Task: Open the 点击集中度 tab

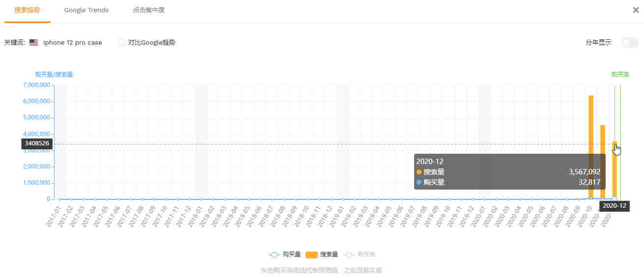Action: (x=148, y=10)
